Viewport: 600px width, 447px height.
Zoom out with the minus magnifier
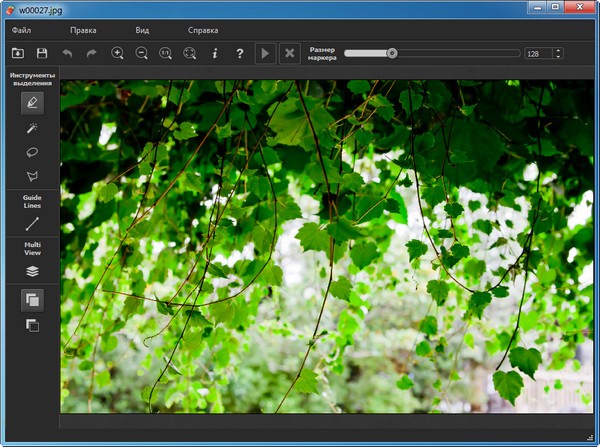141,53
